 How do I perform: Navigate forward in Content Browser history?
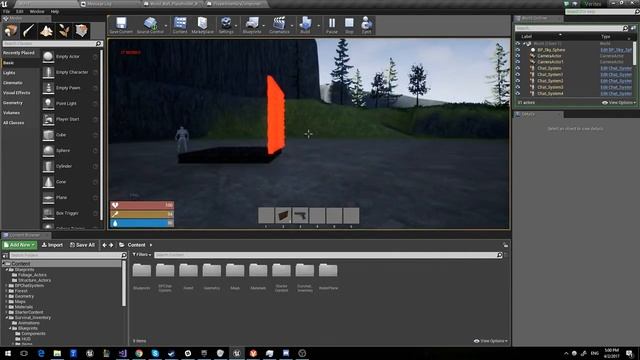[111, 245]
